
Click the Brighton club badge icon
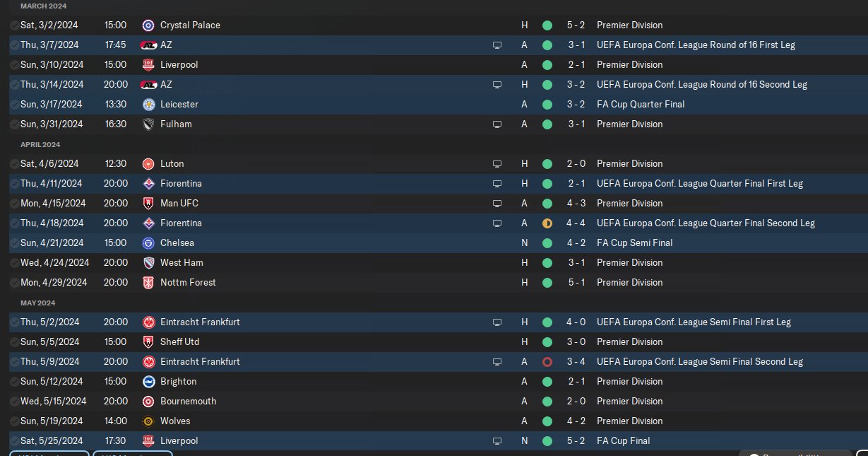click(148, 382)
